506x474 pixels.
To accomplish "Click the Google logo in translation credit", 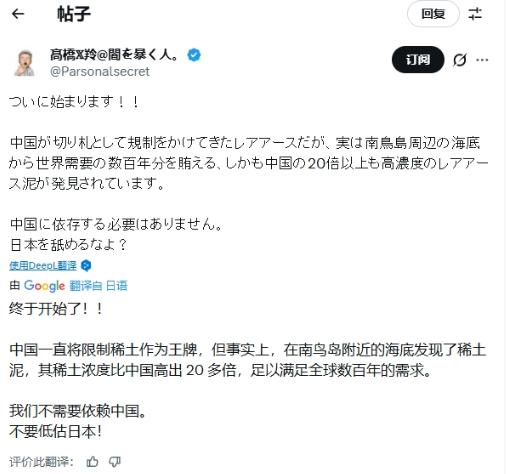I will point(44,286).
